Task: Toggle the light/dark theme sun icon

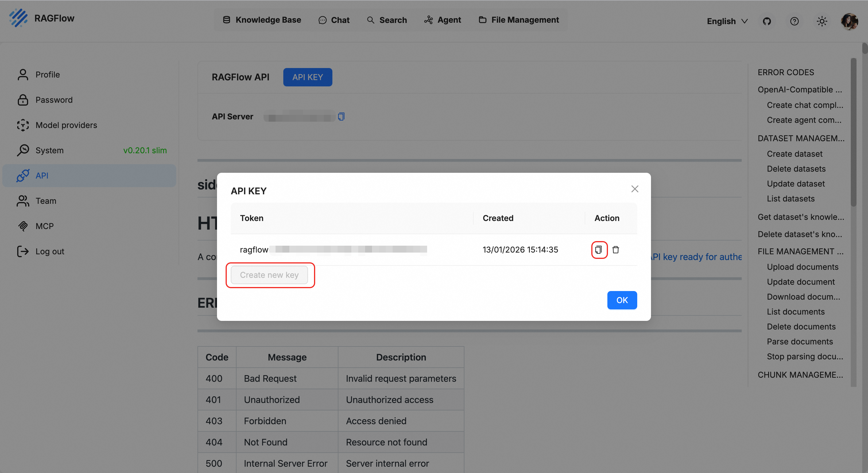Action: (x=822, y=21)
